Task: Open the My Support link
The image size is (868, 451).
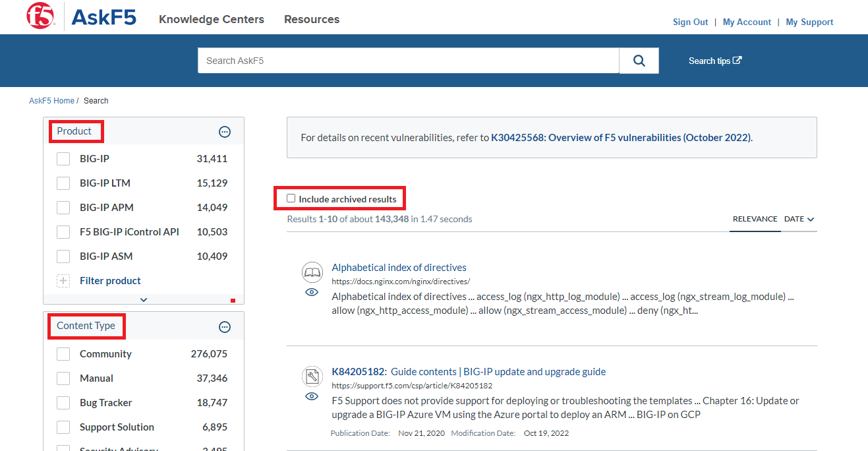Action: 809,22
